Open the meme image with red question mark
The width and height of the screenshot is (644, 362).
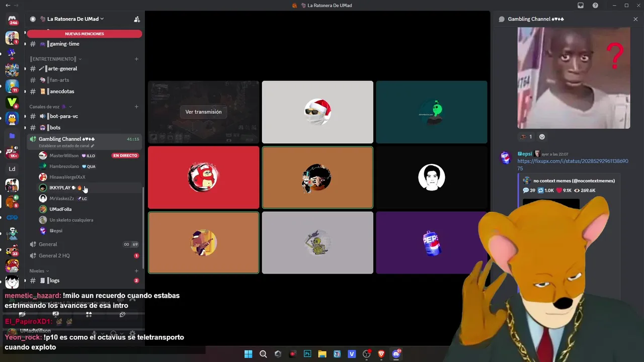[x=574, y=78]
